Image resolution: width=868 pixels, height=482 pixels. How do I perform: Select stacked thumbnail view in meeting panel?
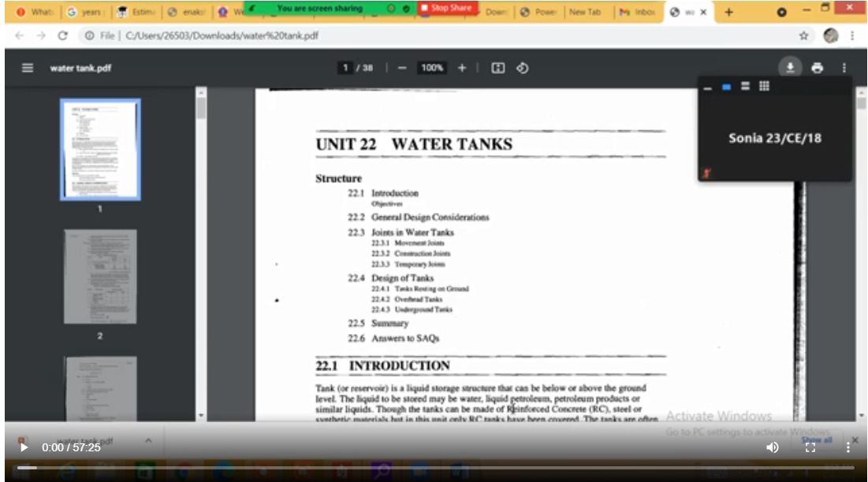click(745, 86)
